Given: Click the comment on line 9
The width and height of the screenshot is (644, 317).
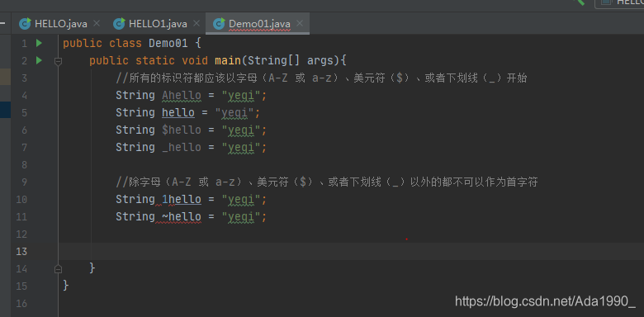Looking at the screenshot, I should [x=326, y=182].
